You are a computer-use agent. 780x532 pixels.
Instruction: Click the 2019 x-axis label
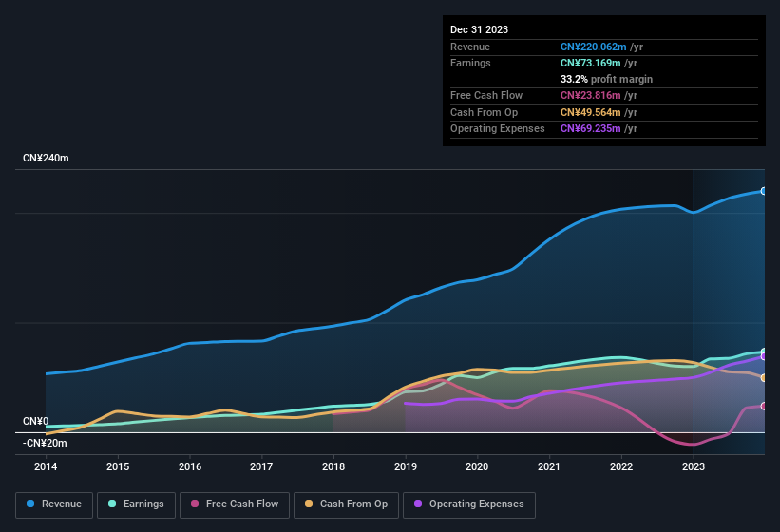[x=406, y=466]
